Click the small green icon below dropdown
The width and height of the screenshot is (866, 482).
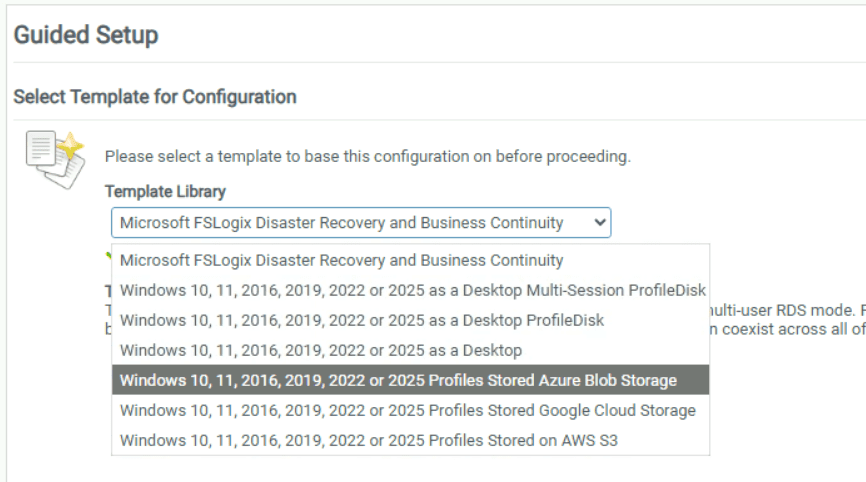[108, 255]
